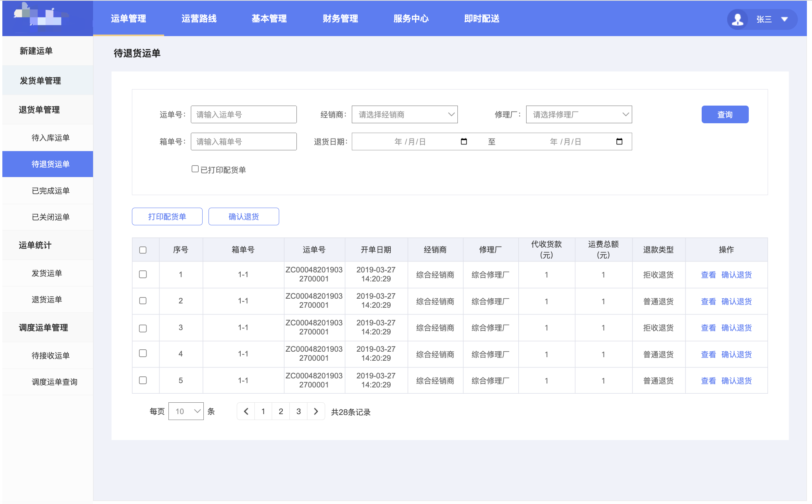Check the checkbox for row 4

(x=143, y=353)
